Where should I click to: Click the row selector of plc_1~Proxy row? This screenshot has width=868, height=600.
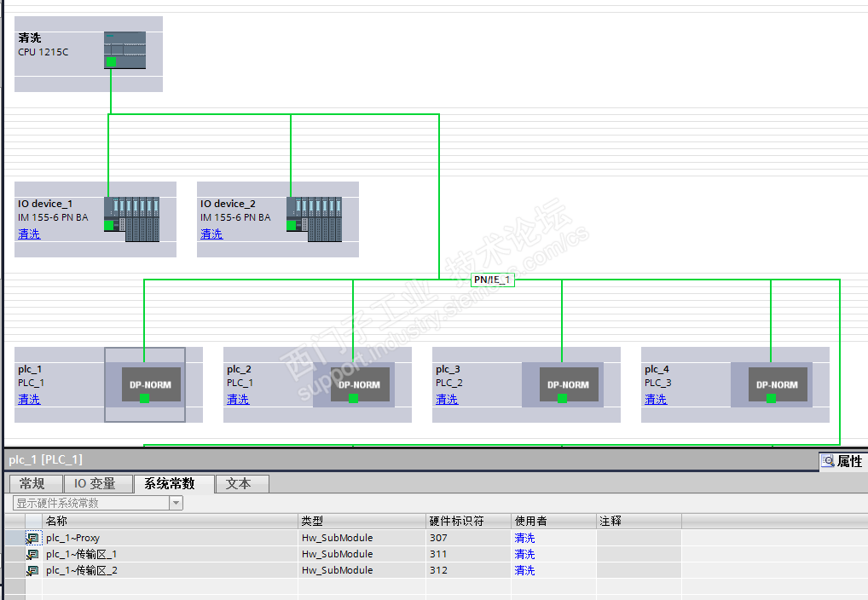click(x=15, y=538)
